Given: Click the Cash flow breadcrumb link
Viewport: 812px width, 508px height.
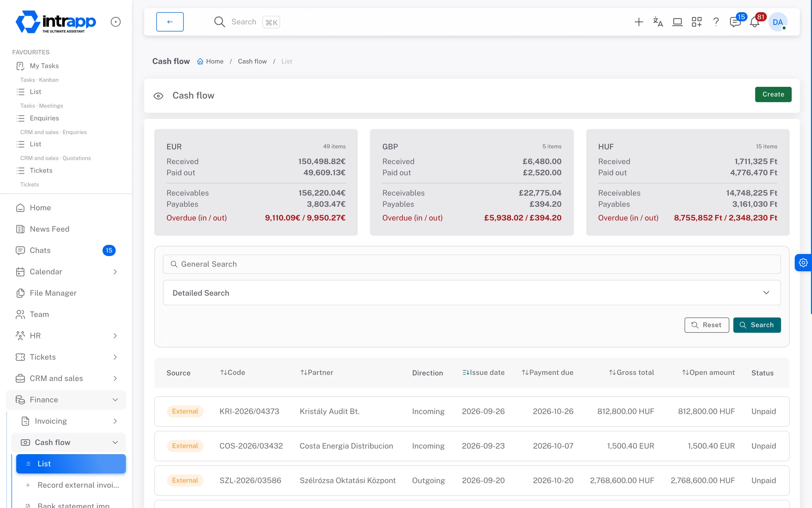Looking at the screenshot, I should pyautogui.click(x=252, y=61).
